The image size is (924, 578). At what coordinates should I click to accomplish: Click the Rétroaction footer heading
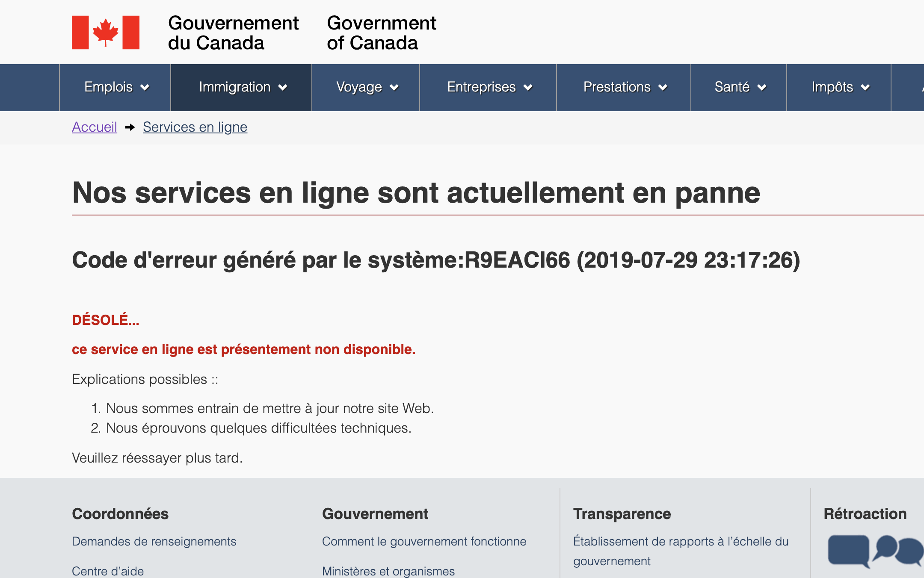tap(865, 513)
